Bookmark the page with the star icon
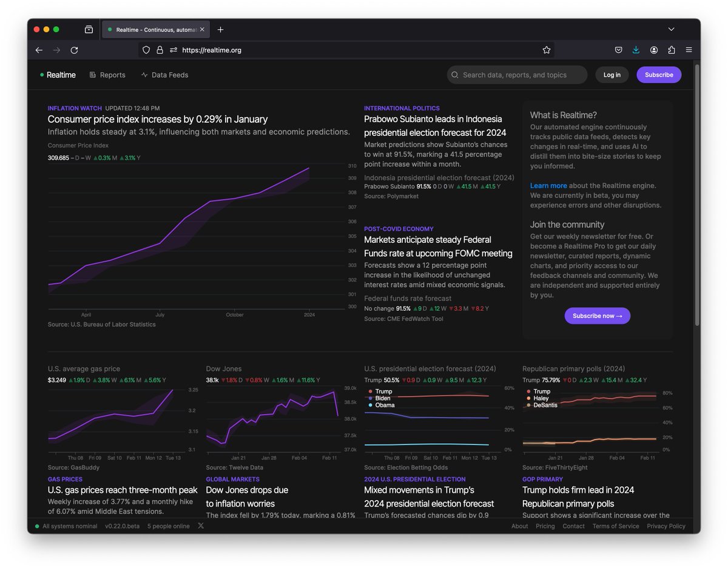Image resolution: width=728 pixels, height=570 pixels. click(546, 50)
